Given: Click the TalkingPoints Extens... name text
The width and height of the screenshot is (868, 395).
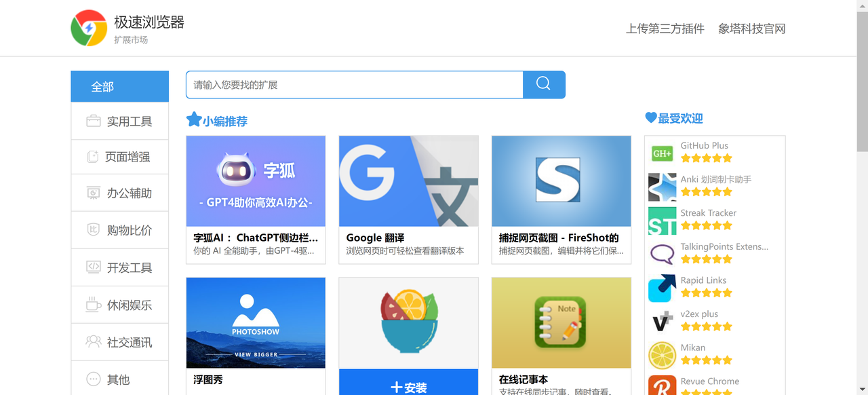Looking at the screenshot, I should [724, 246].
